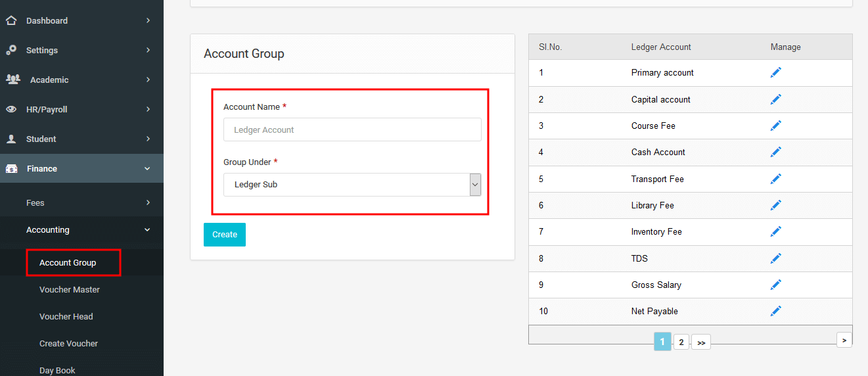This screenshot has height=376, width=868.
Task: Open the Group Under dropdown
Action: tap(352, 185)
